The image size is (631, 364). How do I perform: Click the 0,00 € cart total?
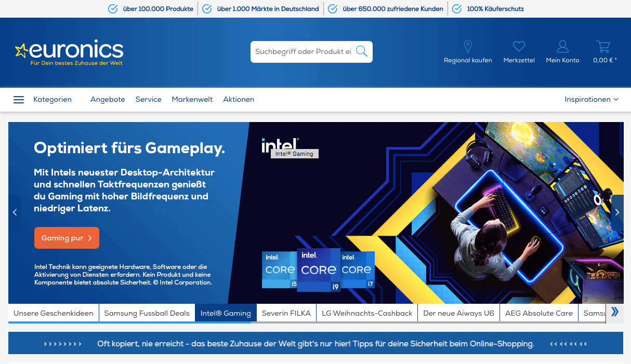605,60
